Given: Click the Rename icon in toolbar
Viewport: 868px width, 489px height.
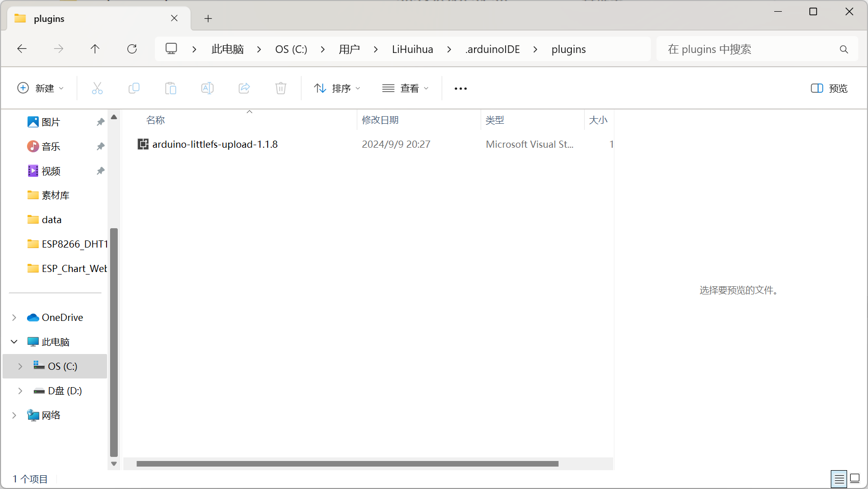Looking at the screenshot, I should coord(207,88).
